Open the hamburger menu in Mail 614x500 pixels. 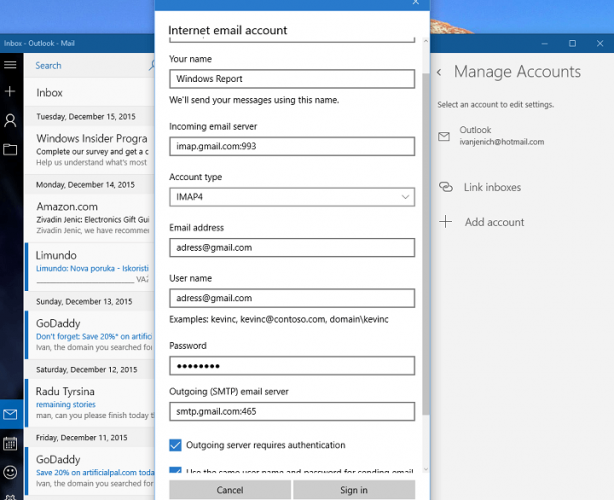coord(10,65)
